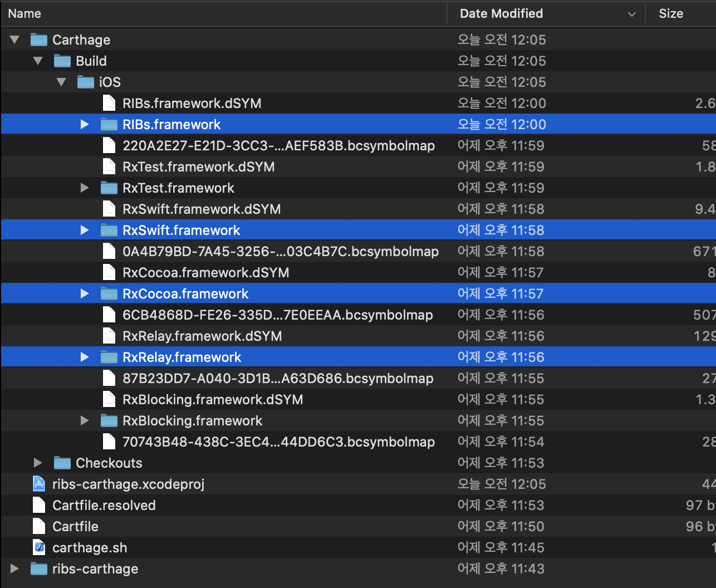The height and width of the screenshot is (588, 716).
Task: Select the Checkouts folder name
Action: pyautogui.click(x=109, y=463)
